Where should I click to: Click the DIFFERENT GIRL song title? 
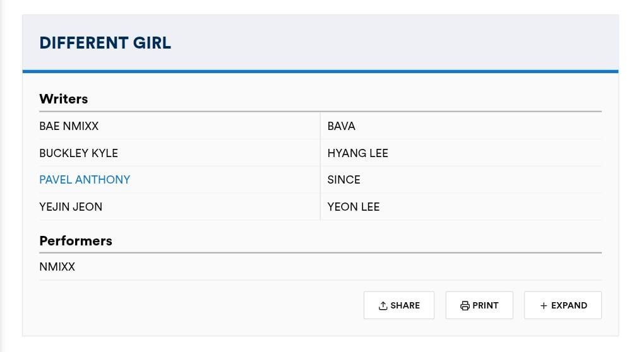(x=105, y=43)
